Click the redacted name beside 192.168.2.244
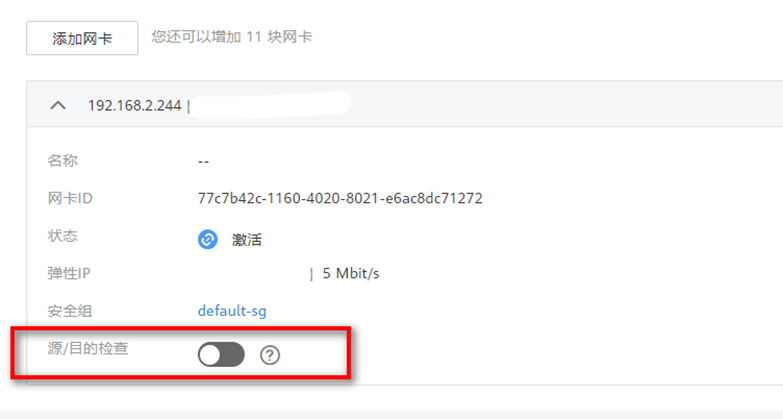 click(x=272, y=105)
